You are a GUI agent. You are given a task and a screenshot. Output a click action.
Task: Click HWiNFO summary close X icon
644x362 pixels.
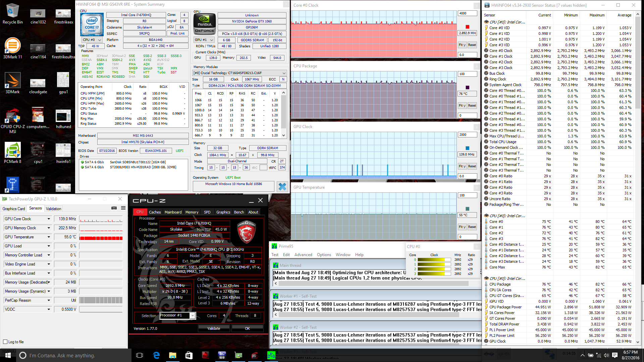282,186
